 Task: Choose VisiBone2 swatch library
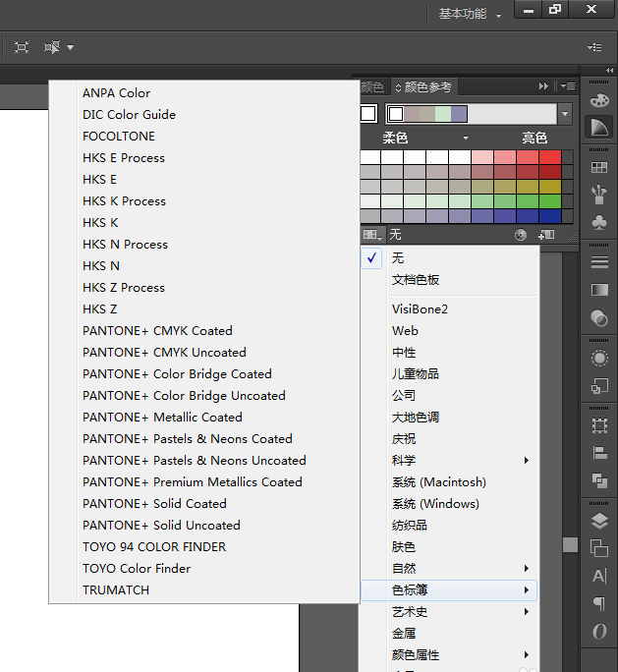click(450, 309)
